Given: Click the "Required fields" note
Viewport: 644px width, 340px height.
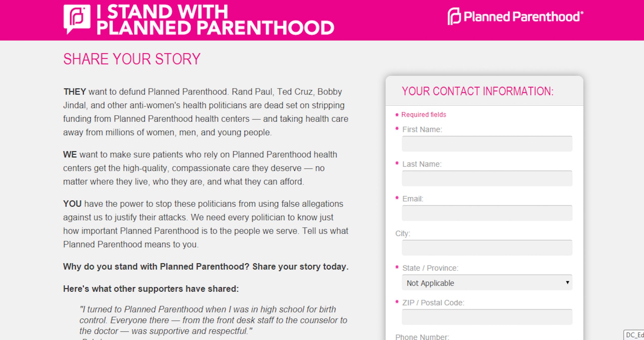Looking at the screenshot, I should pyautogui.click(x=423, y=115).
